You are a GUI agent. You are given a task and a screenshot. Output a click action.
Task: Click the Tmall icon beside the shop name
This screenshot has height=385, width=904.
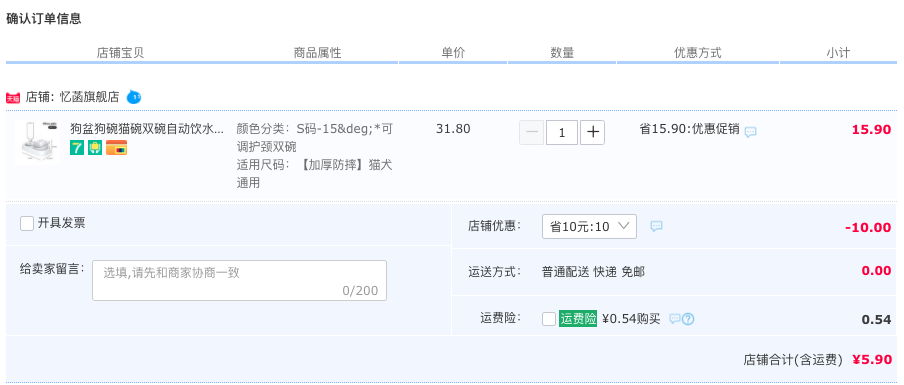coord(13,97)
